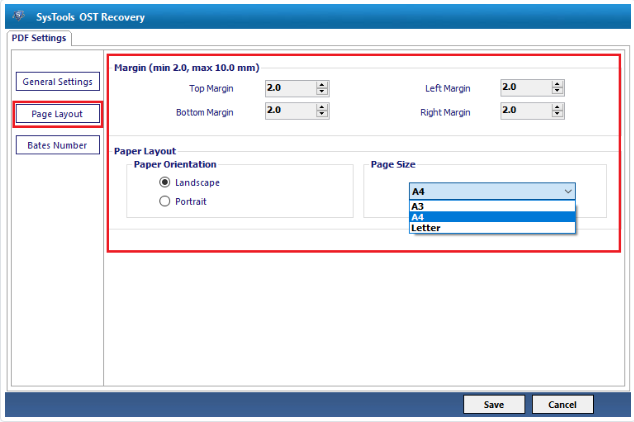Select the Page Layout section
This screenshot has width=634, height=422.
click(x=58, y=114)
